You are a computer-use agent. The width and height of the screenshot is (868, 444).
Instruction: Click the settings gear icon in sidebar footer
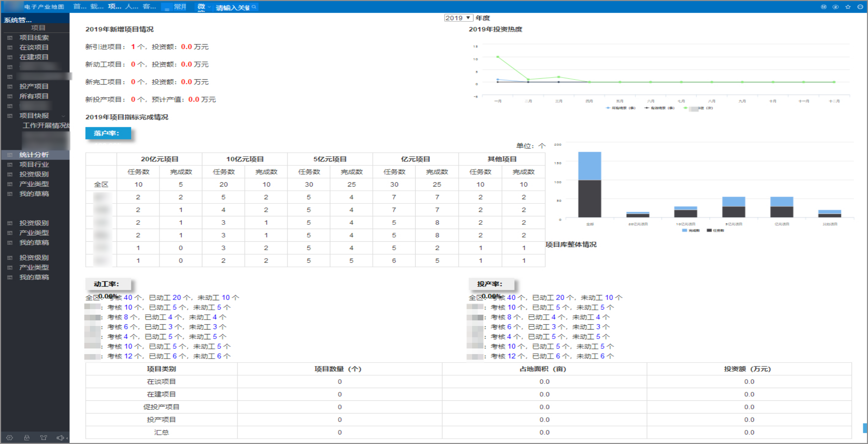(x=9, y=438)
